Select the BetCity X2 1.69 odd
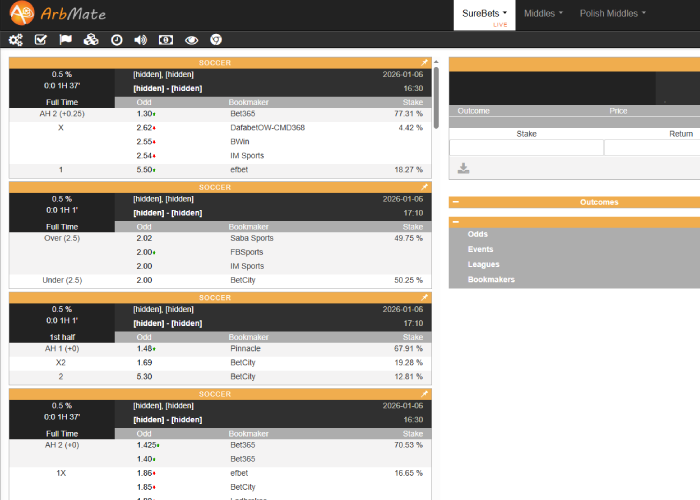 (144, 362)
